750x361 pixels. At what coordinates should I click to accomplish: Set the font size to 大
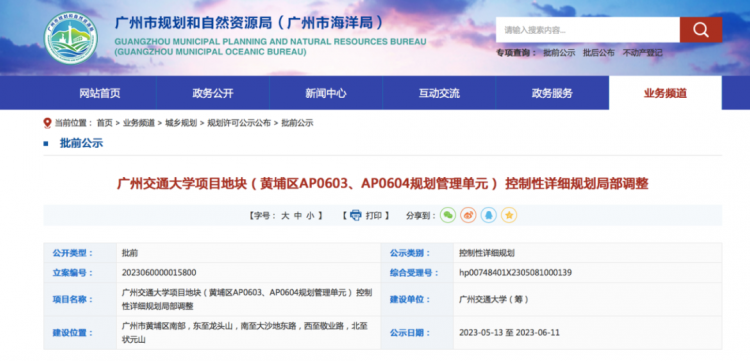(x=285, y=216)
